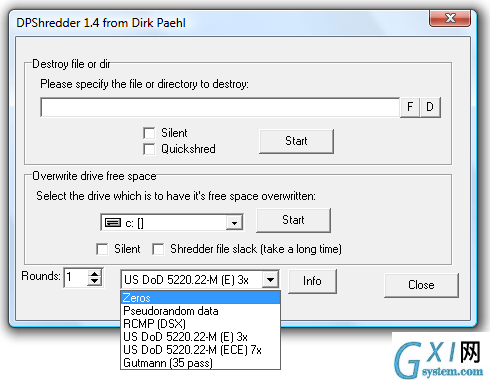Open the c: drive selection dropdown

tap(234, 223)
